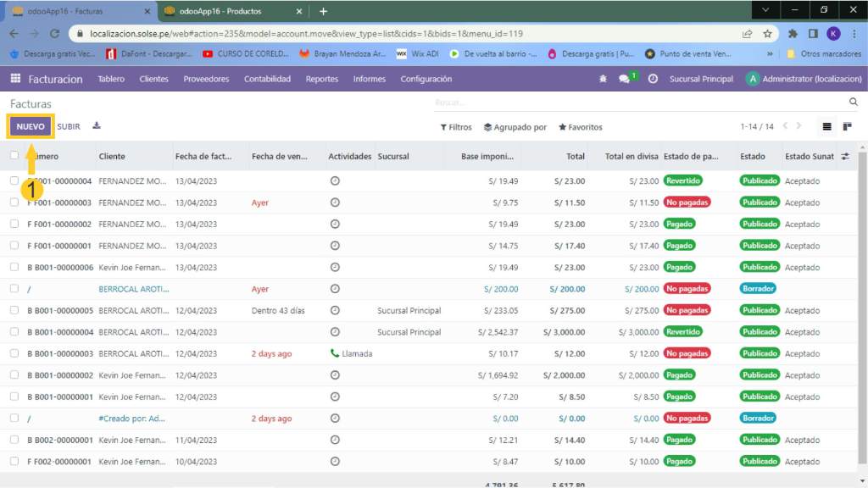Expand the Filtros dropdown
The width and height of the screenshot is (868, 488).
click(456, 127)
